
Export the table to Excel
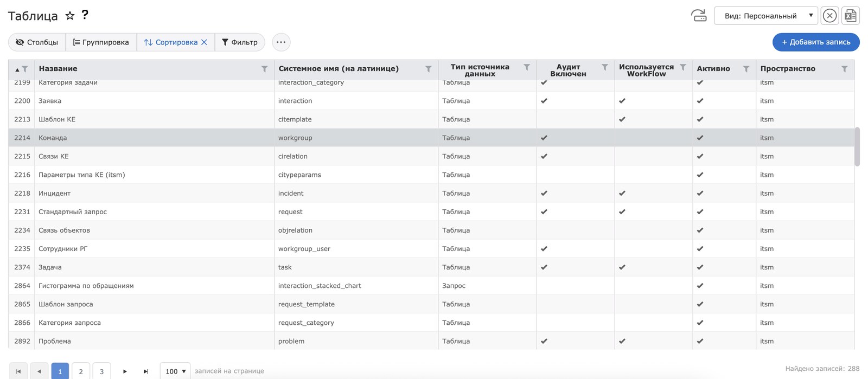[851, 16]
